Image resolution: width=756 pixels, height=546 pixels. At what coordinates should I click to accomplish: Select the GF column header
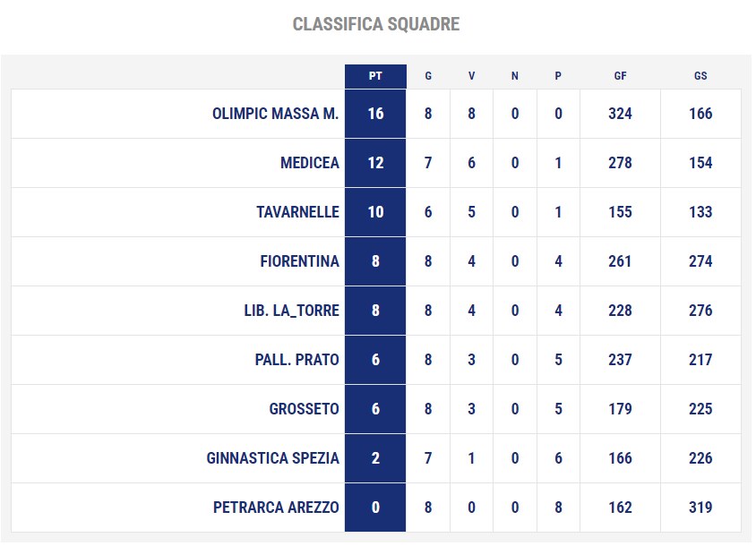click(x=620, y=76)
